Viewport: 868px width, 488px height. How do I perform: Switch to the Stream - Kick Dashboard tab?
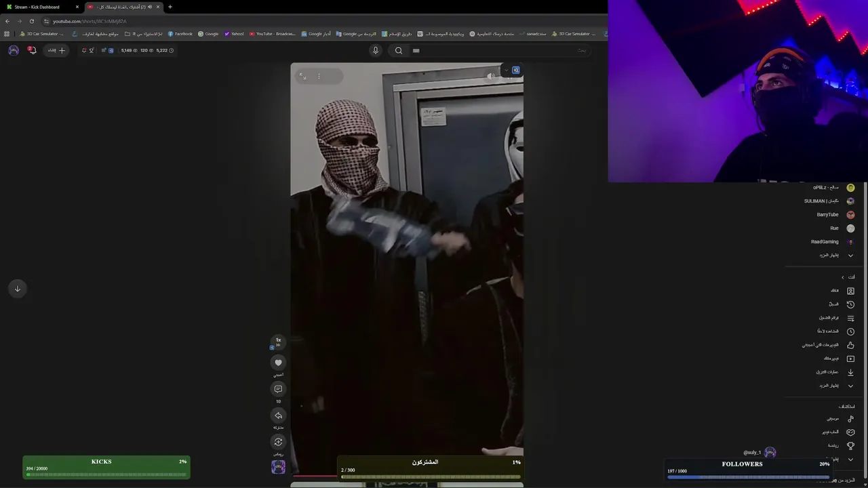coord(42,7)
